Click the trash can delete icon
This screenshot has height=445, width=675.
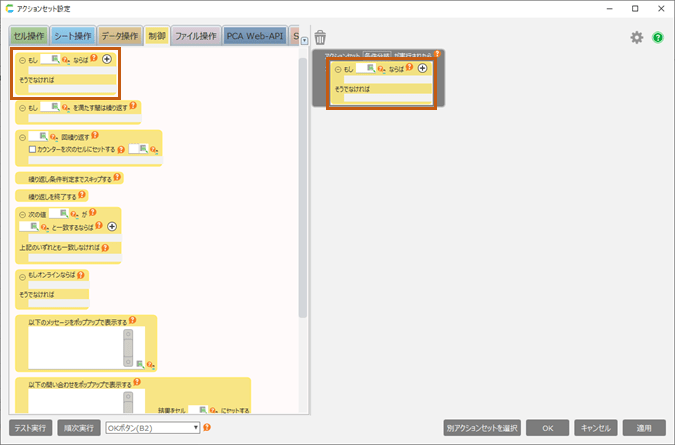pos(320,38)
